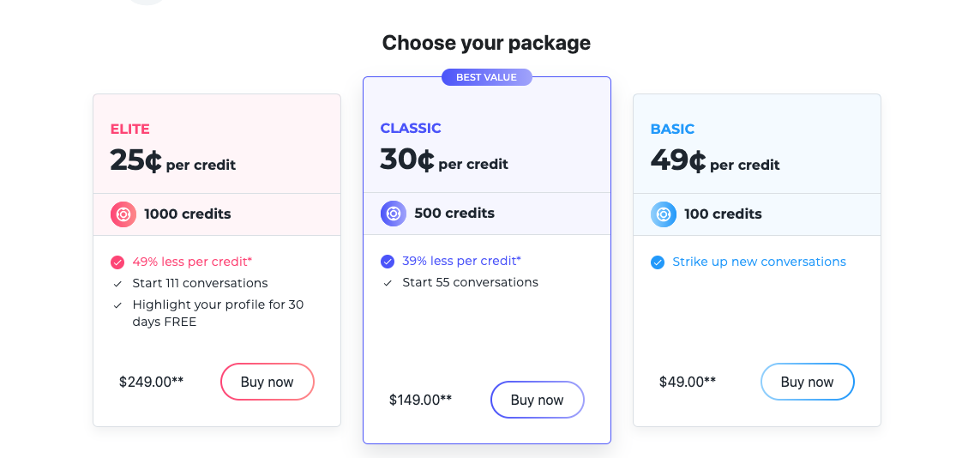The height and width of the screenshot is (458, 980).
Task: Click the checkmark next to Start 55 conversations
Action: coord(388,283)
